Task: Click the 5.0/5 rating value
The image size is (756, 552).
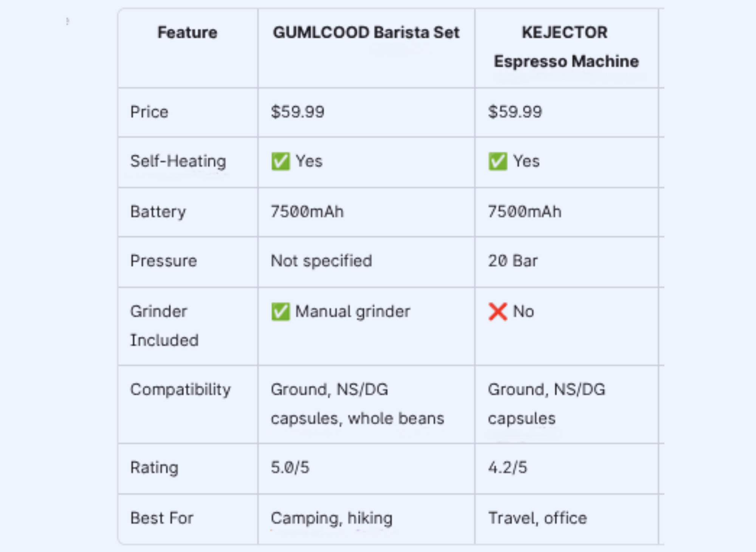Action: pyautogui.click(x=290, y=468)
